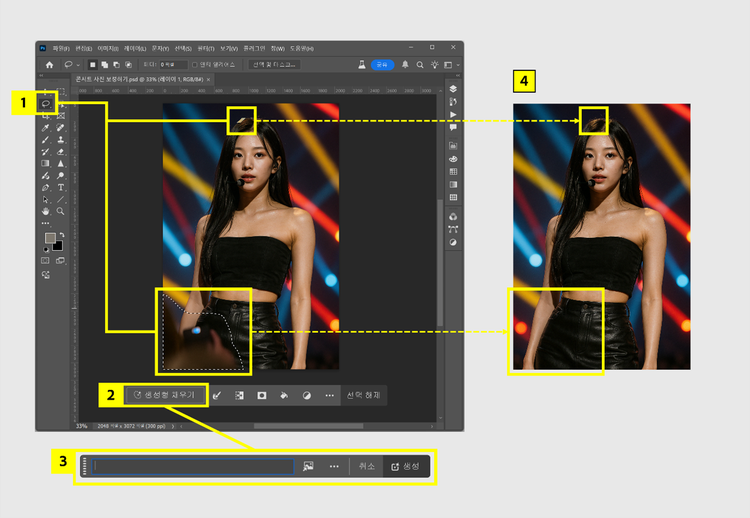Open the Layer menu (레이어)
This screenshot has height=518, width=750.
[135, 48]
